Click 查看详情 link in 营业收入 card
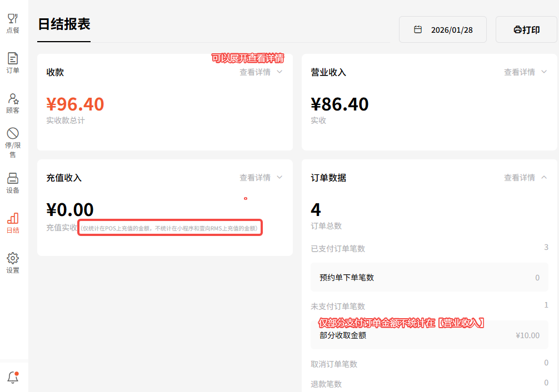559x392 pixels. tap(520, 72)
